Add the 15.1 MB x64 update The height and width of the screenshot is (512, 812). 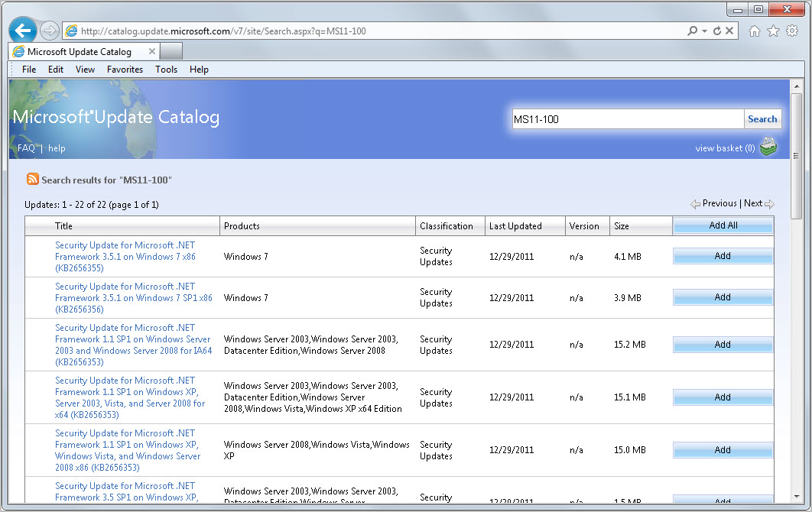tap(723, 397)
